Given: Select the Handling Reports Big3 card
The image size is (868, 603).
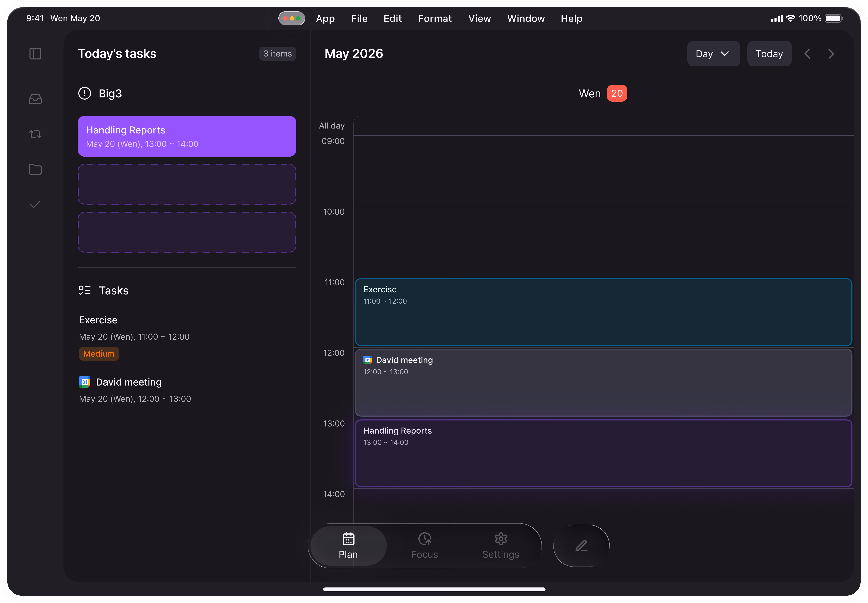Looking at the screenshot, I should (x=187, y=136).
